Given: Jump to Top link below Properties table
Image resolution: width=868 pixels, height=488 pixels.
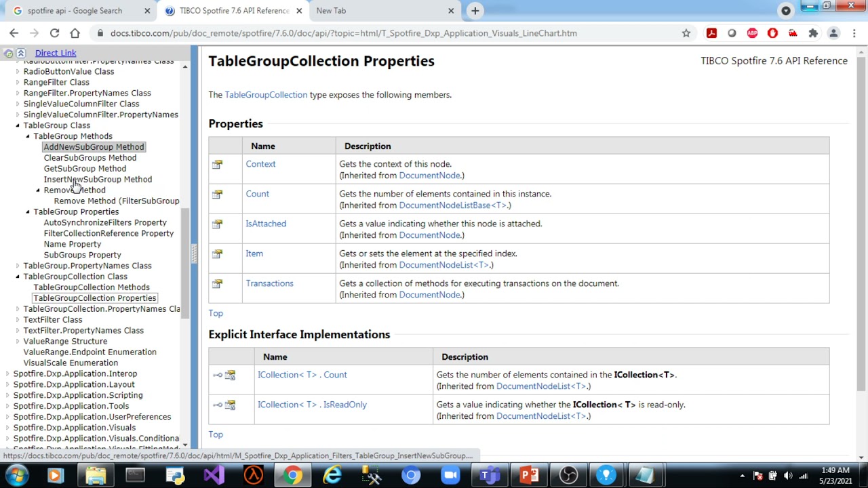Looking at the screenshot, I should coord(216,313).
